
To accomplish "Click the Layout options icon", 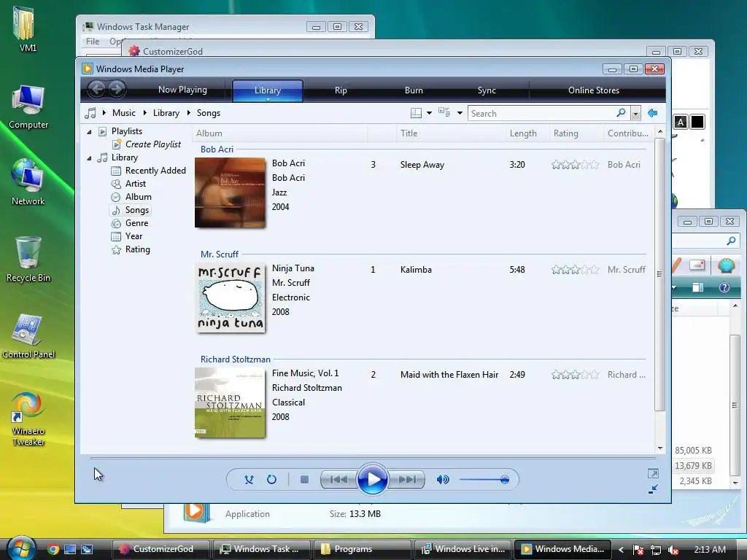I will tap(416, 113).
